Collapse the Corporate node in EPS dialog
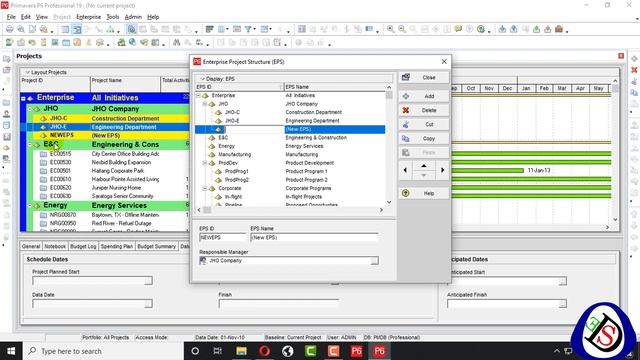The width and height of the screenshot is (640, 360). (x=205, y=188)
